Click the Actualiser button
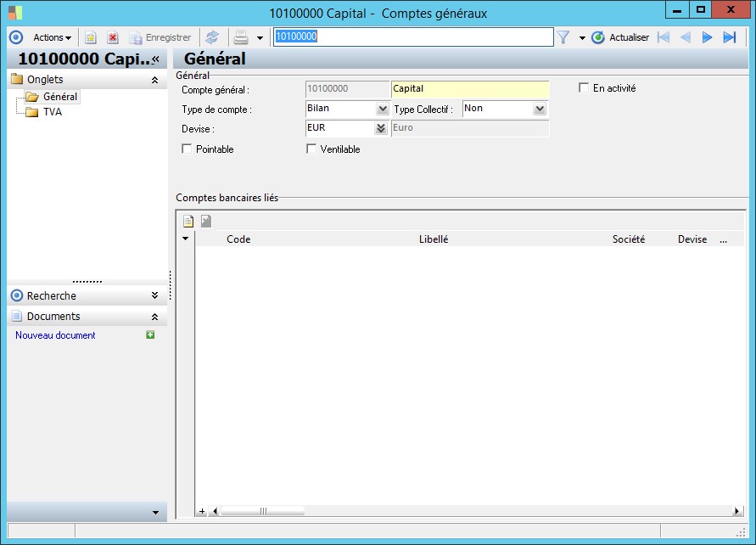This screenshot has width=756, height=545. tap(620, 37)
